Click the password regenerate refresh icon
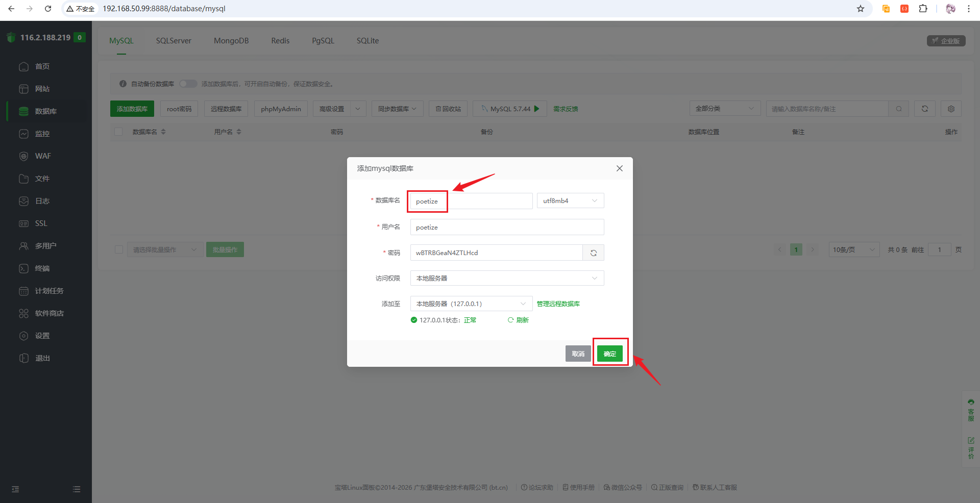The image size is (980, 503). click(x=593, y=253)
